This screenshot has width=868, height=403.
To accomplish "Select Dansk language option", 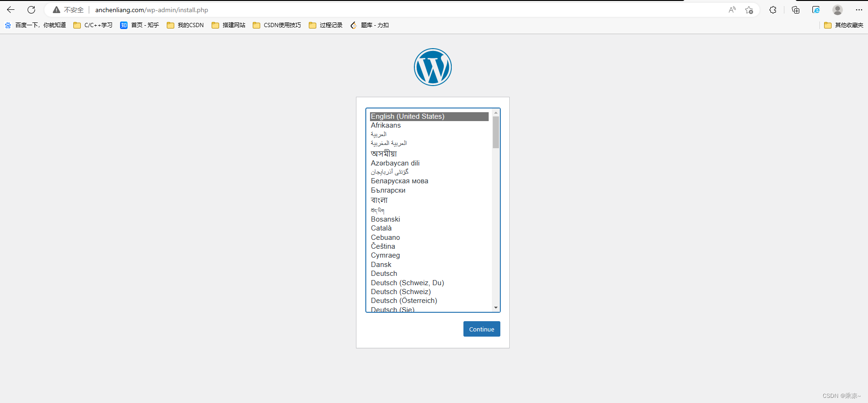I will 429,265.
